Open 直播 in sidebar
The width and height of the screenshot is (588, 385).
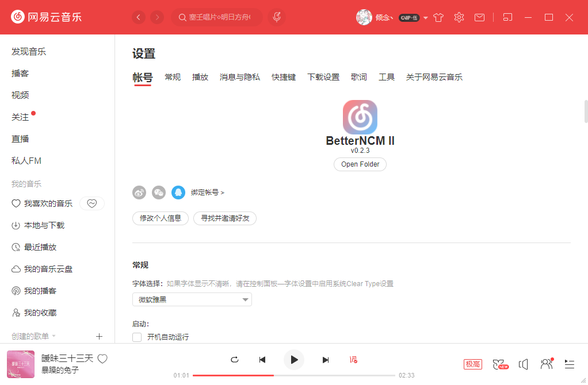tap(20, 139)
